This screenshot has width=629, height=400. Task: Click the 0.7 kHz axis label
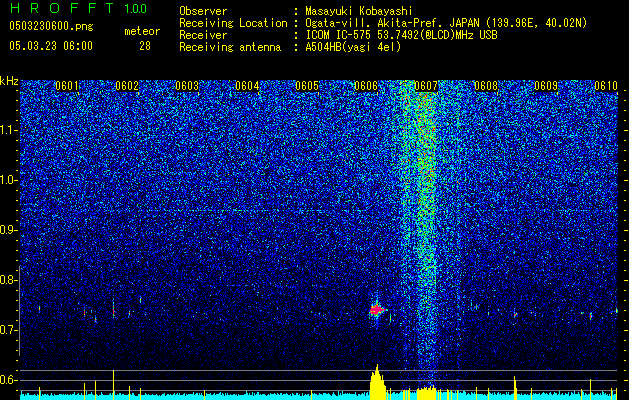tap(8, 330)
